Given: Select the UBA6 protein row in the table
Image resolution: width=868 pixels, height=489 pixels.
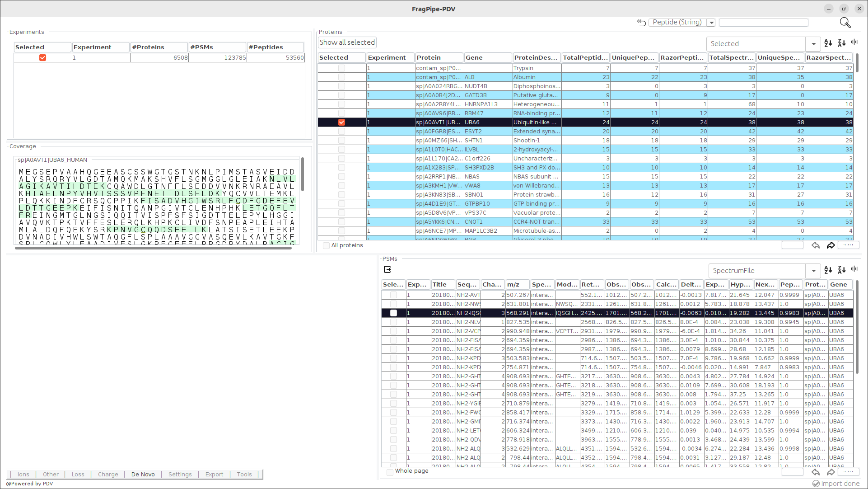Looking at the screenshot, I should pos(488,122).
